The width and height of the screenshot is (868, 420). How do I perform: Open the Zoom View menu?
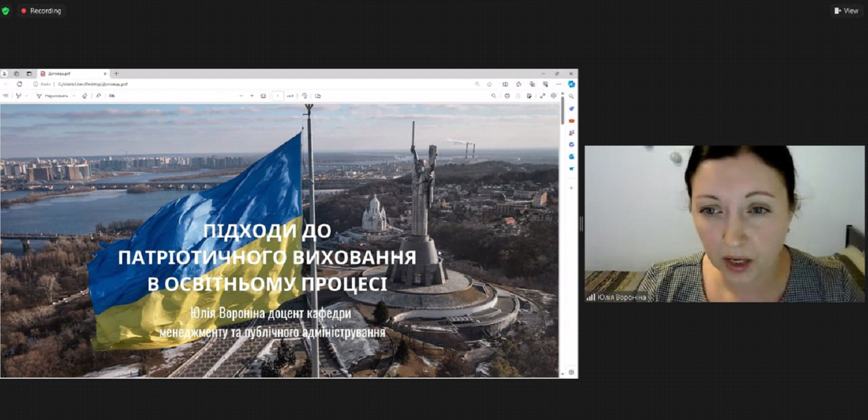tap(847, 10)
